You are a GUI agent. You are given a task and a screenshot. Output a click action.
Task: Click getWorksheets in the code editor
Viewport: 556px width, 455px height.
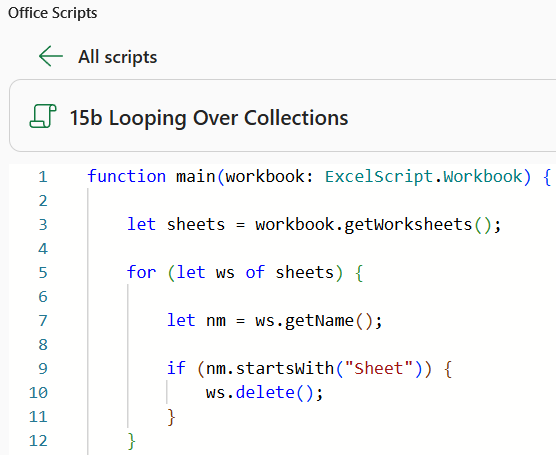click(x=408, y=224)
